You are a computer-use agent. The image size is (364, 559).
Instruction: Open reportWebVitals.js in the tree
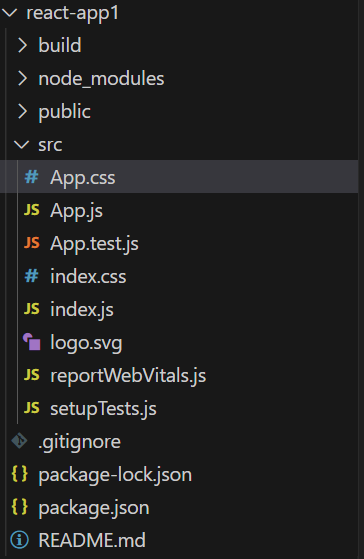[x=128, y=375]
